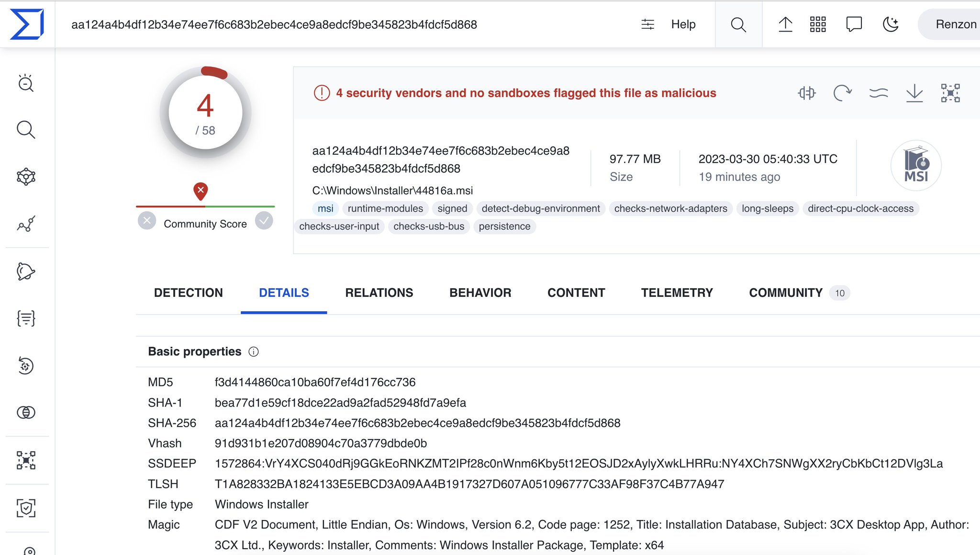Image resolution: width=980 pixels, height=555 pixels.
Task: Click the red community score marker
Action: [x=200, y=191]
